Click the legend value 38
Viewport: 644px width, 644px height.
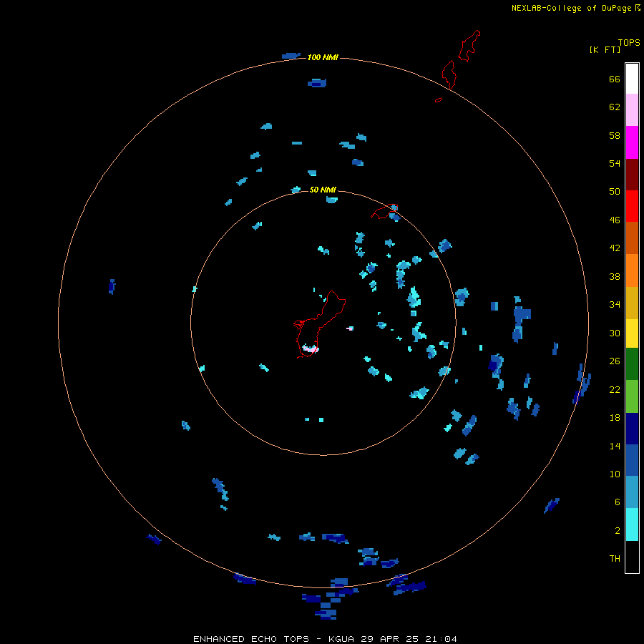tap(615, 276)
